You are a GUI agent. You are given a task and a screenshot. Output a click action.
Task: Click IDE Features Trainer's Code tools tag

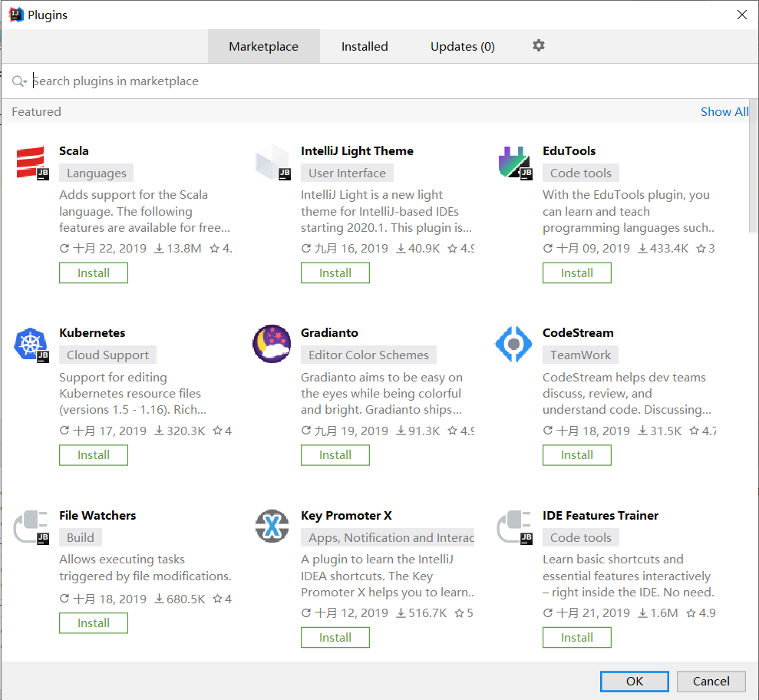click(580, 538)
